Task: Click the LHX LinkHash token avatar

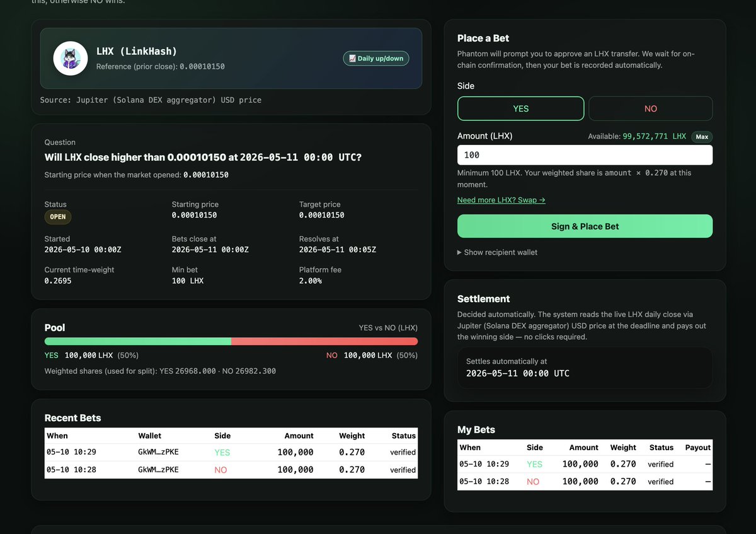Action: click(71, 58)
